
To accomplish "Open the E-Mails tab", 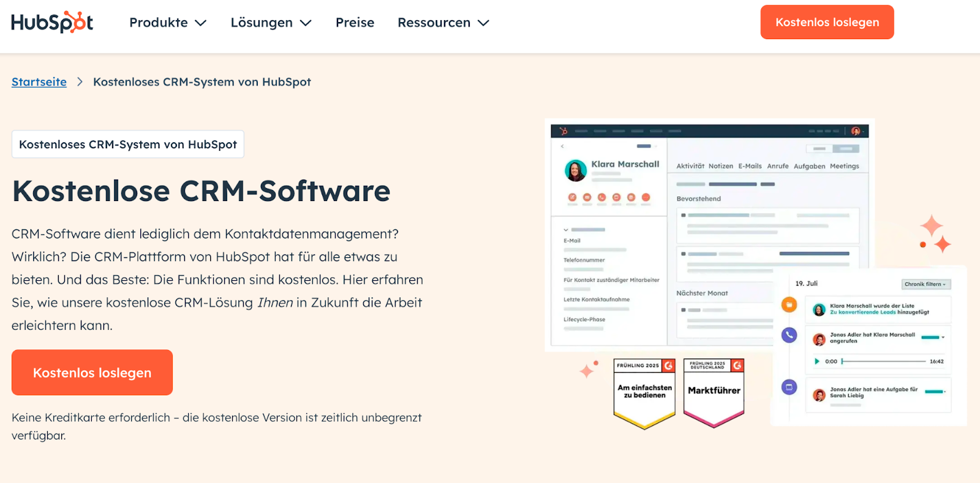I will coord(750,166).
